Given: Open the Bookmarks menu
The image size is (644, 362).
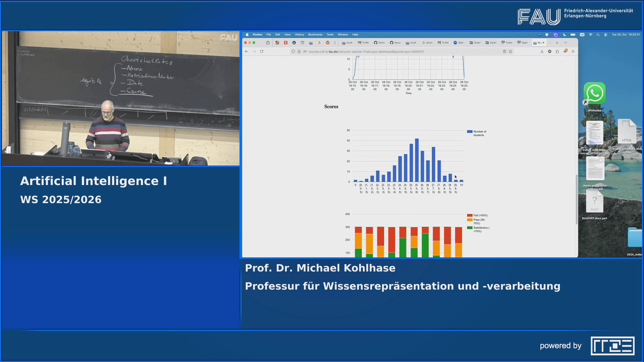Looking at the screenshot, I should [316, 35].
